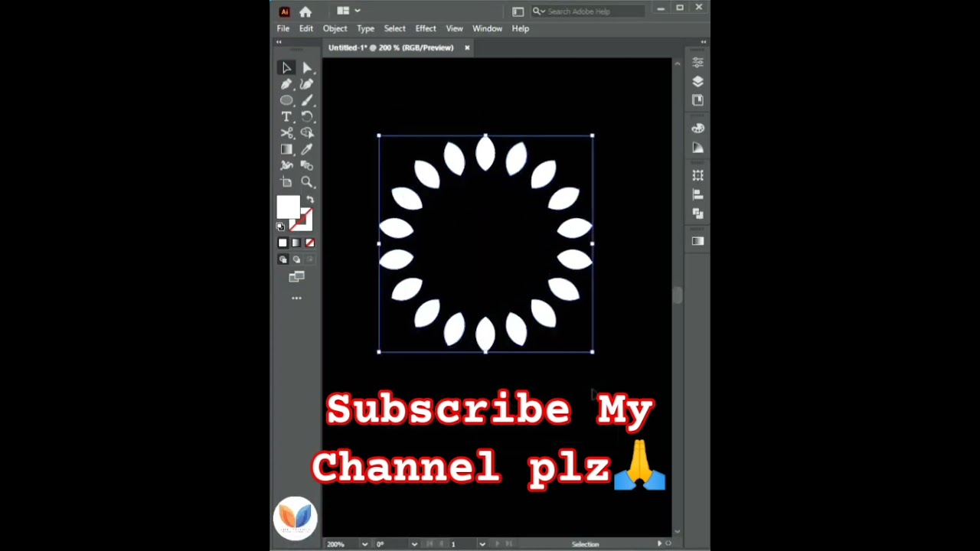
Task: Open the Effect menu
Action: (x=426, y=28)
